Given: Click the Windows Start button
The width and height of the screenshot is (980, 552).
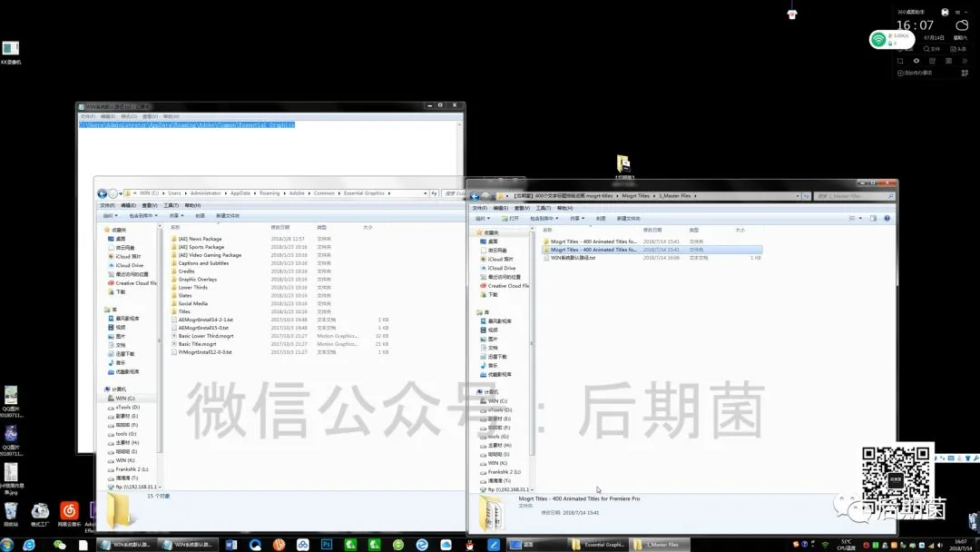Looking at the screenshot, I should [7, 545].
